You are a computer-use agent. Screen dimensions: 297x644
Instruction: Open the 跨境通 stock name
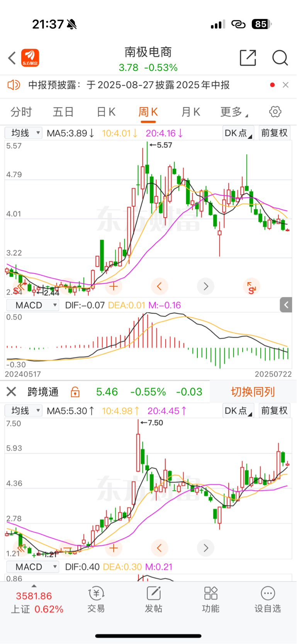(x=43, y=392)
